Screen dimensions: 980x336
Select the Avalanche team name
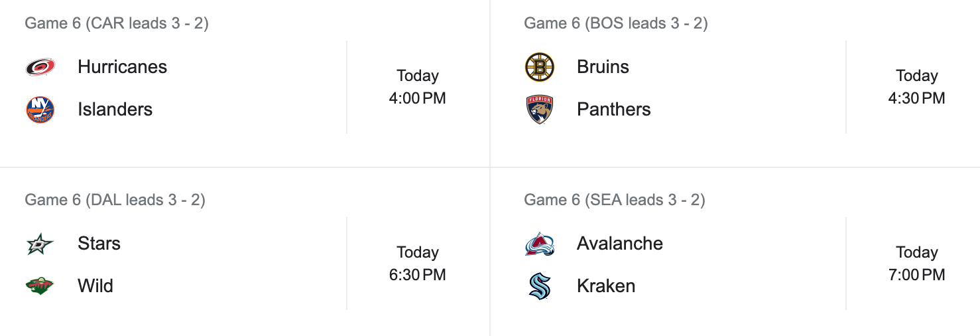(619, 244)
